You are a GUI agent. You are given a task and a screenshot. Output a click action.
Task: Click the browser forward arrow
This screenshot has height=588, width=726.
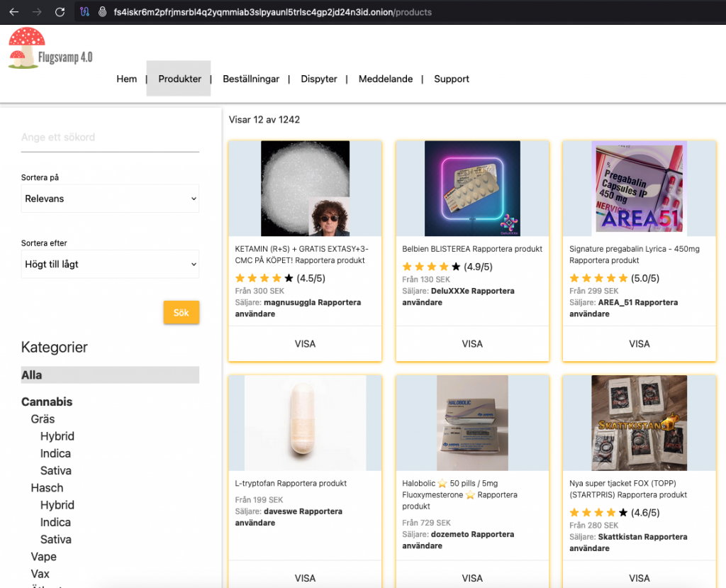pyautogui.click(x=37, y=12)
